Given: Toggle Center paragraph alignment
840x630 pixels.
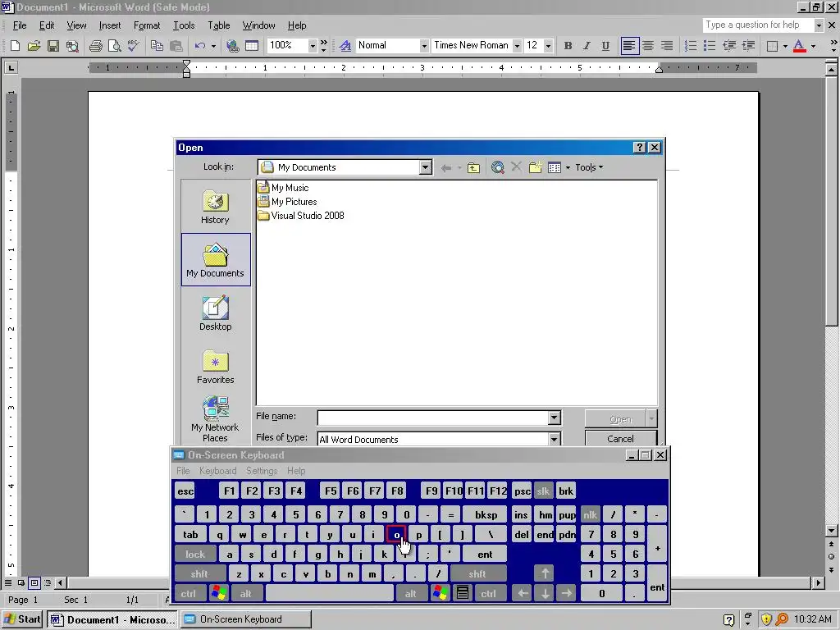Looking at the screenshot, I should tap(648, 46).
